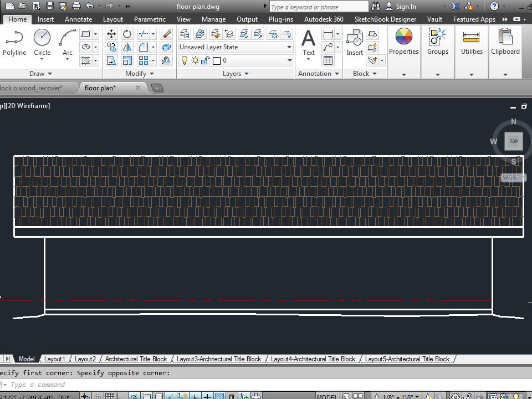Open the Utilities panel button
The width and height of the screenshot is (532, 399).
(472, 52)
